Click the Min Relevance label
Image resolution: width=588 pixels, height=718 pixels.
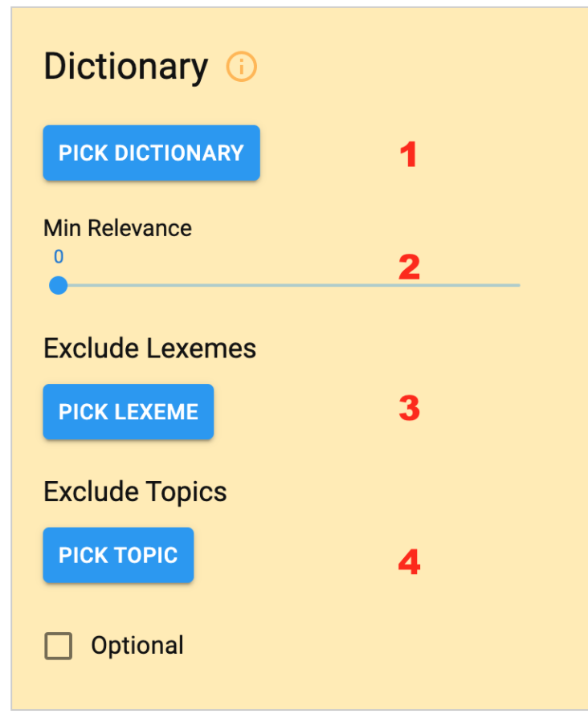[118, 228]
